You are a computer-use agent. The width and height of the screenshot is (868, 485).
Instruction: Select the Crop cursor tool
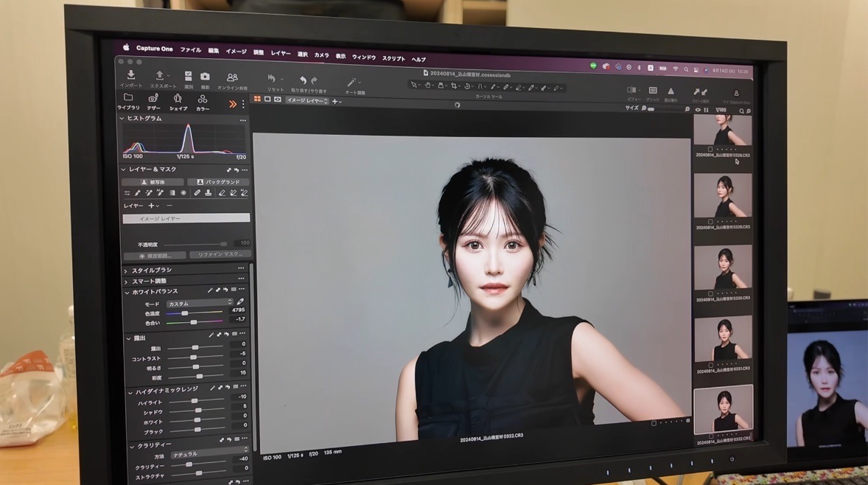point(455,86)
